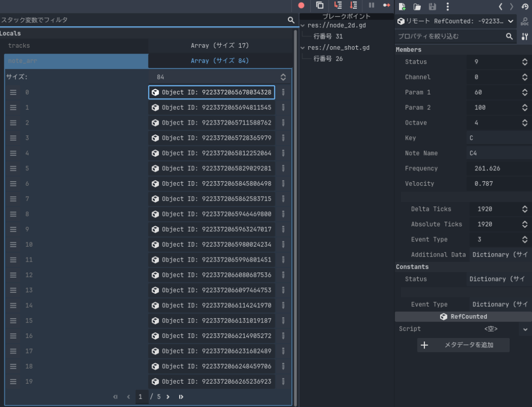Open the inspector object history icon
The width and height of the screenshot is (532, 407).
click(x=525, y=6)
